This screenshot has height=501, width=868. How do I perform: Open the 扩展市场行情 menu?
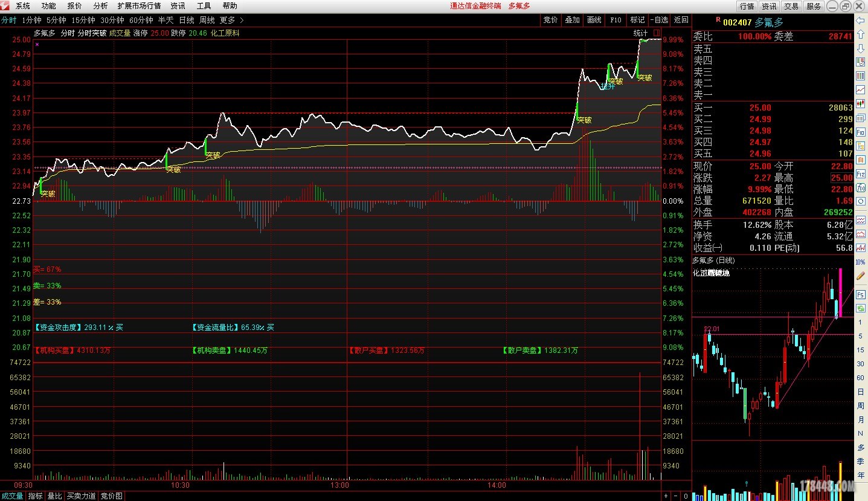click(x=139, y=6)
